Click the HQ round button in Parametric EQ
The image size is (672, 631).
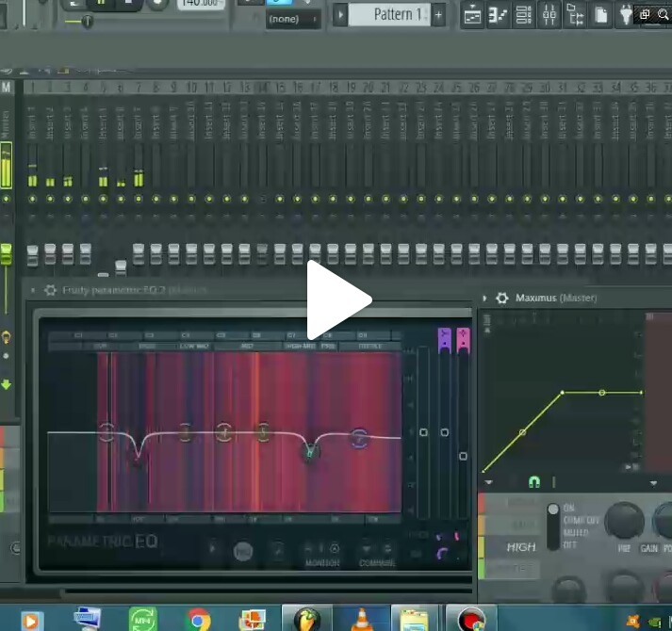[242, 551]
